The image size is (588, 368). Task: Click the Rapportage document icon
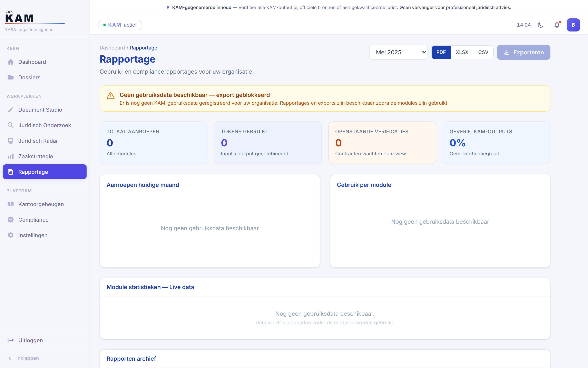[x=10, y=172]
